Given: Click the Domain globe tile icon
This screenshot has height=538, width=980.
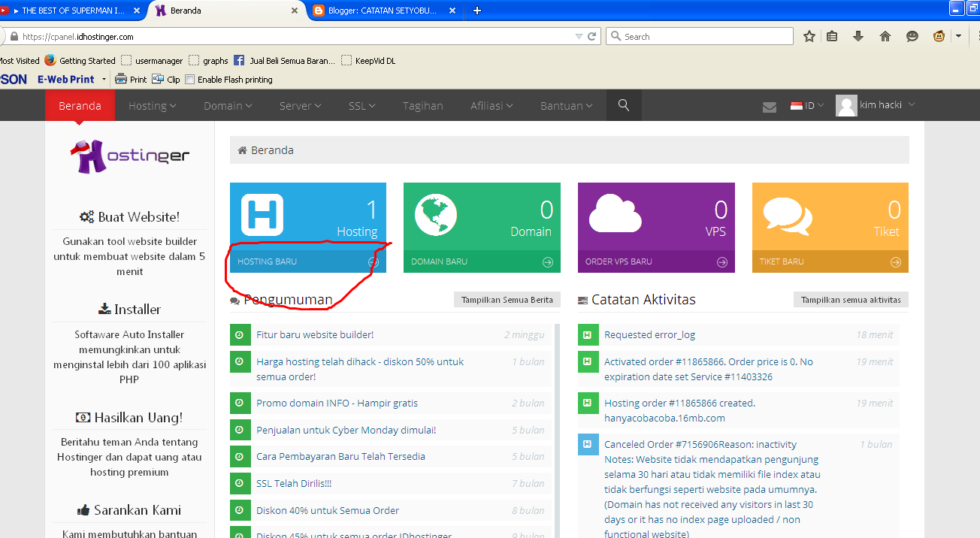Looking at the screenshot, I should click(x=436, y=215).
